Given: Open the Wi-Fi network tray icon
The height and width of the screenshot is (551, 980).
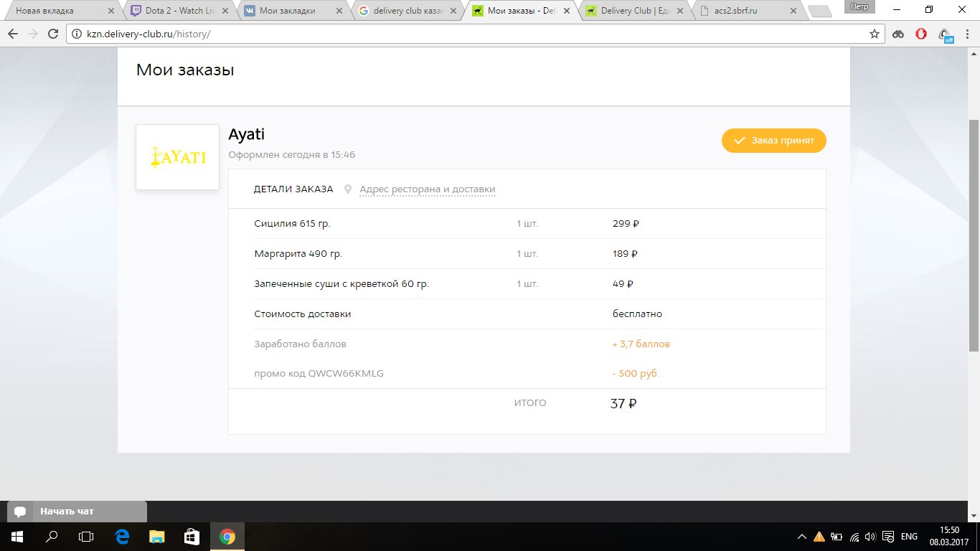Looking at the screenshot, I should (x=854, y=537).
